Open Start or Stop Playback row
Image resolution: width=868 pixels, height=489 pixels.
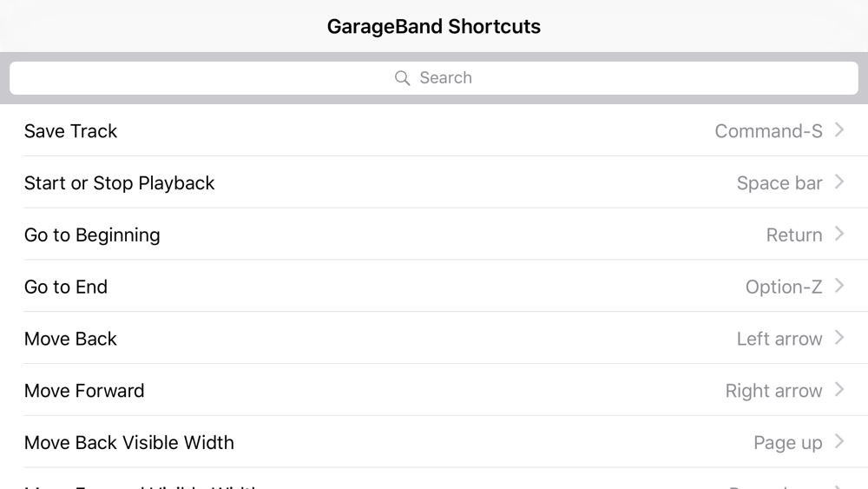120,183
